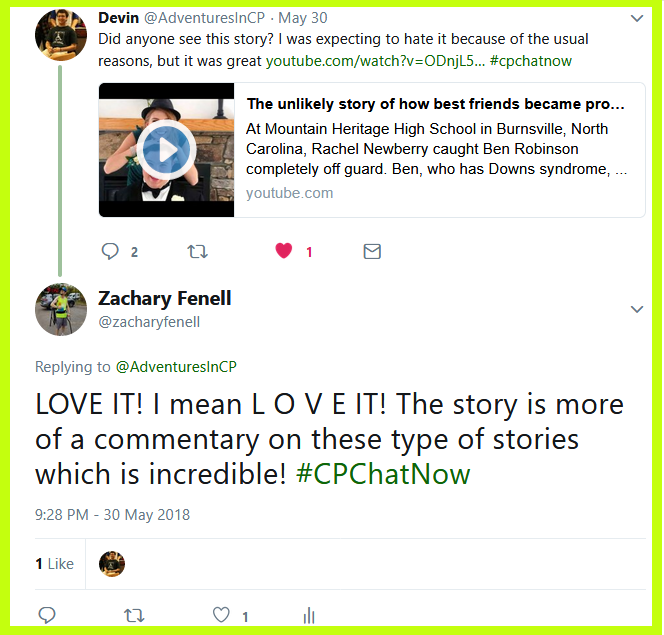
Task: Click reply icon on Devin's tweet
Action: 110,251
